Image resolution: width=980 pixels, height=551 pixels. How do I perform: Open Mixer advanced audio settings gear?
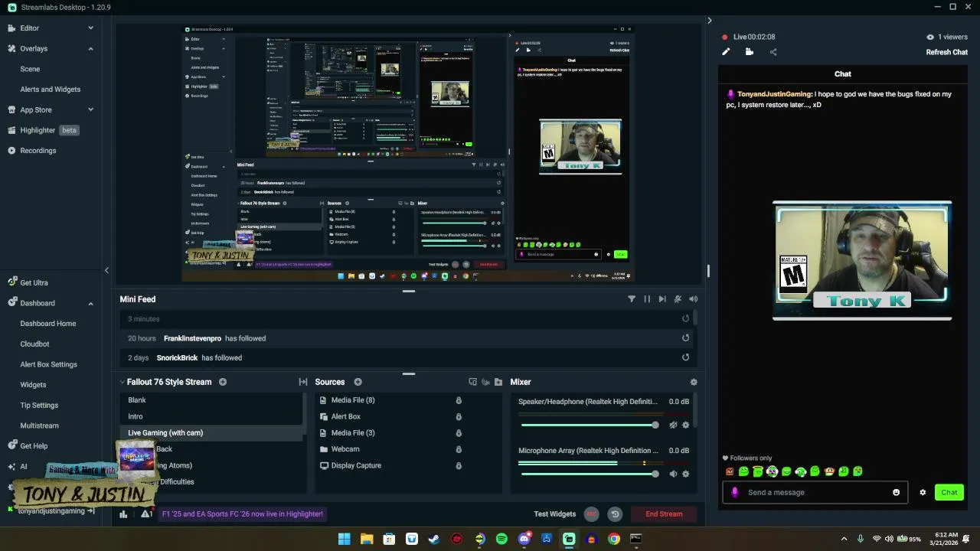click(694, 382)
